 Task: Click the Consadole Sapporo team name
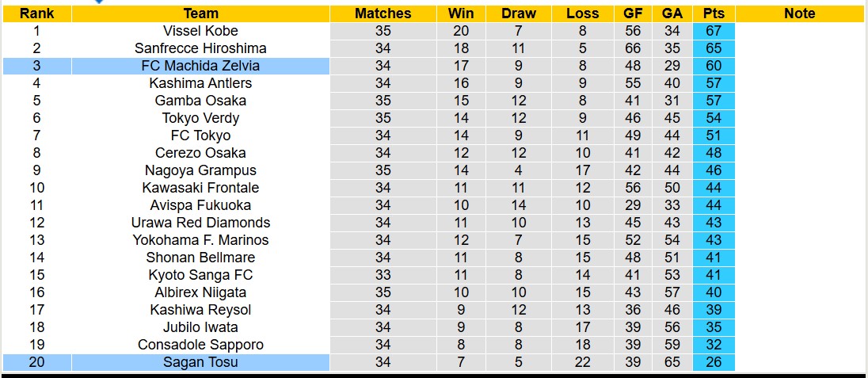tap(200, 345)
